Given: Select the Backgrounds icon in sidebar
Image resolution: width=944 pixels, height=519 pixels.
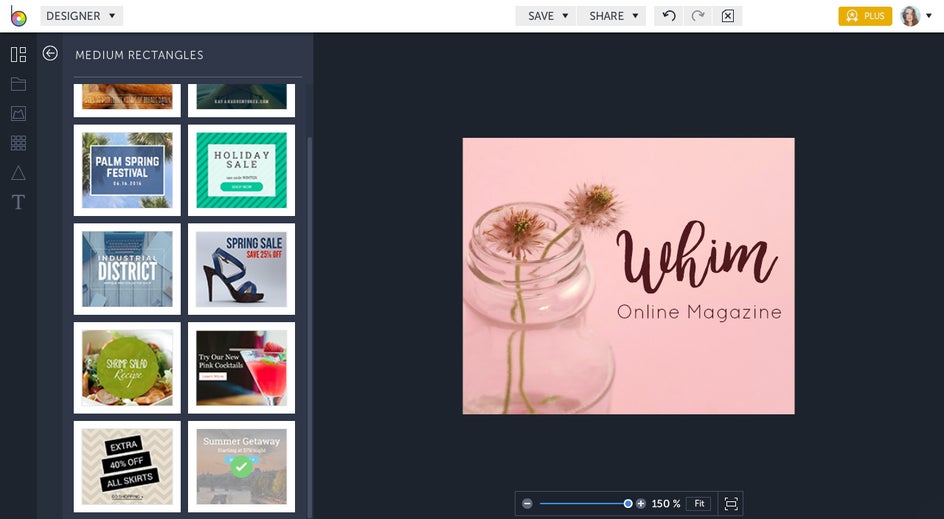Looking at the screenshot, I should click(x=18, y=114).
